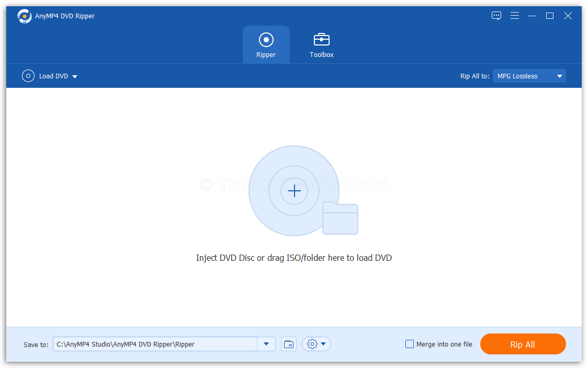This screenshot has height=368, width=588.
Task: Open the Rip All to format dropdown
Action: [x=529, y=76]
